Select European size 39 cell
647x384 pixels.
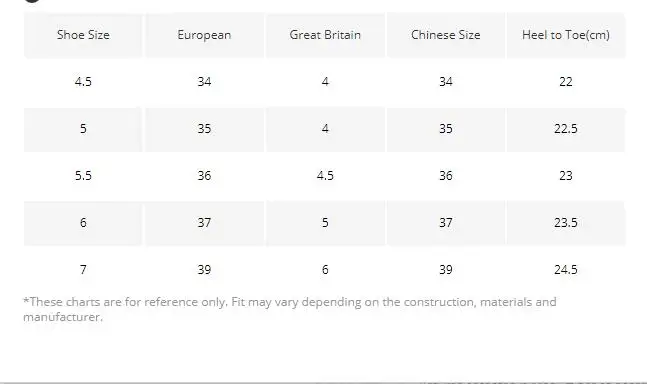point(204,270)
